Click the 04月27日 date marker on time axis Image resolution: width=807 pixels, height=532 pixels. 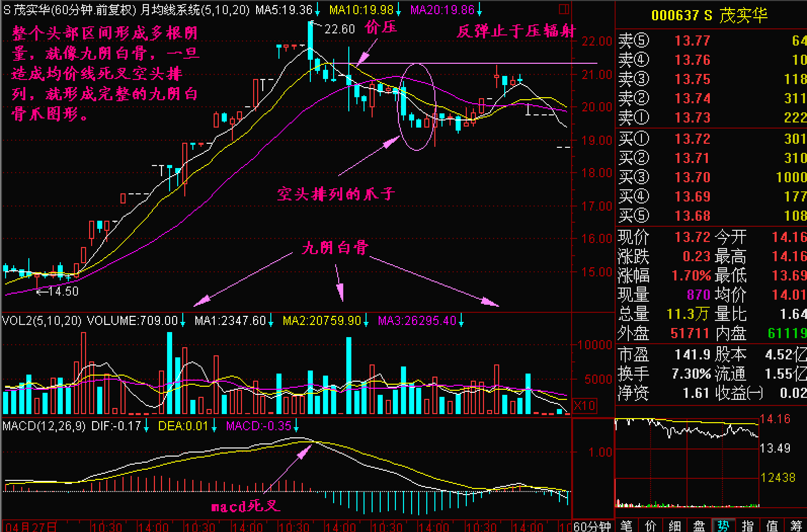point(31,527)
